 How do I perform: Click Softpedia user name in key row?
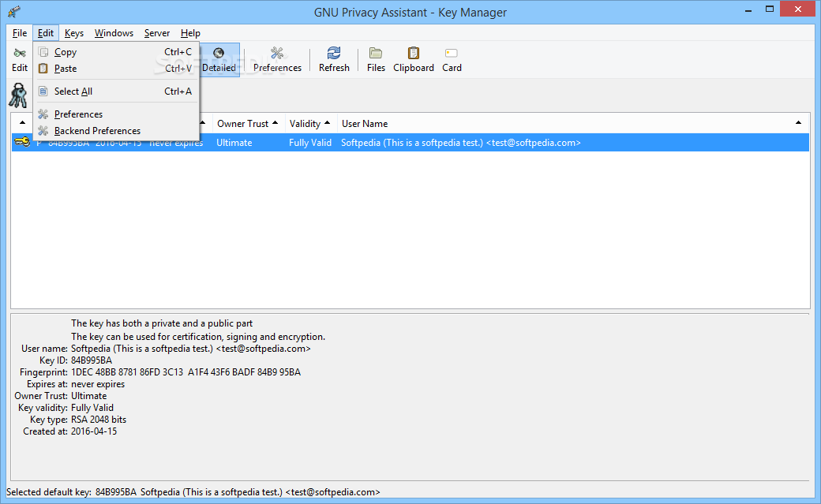(x=461, y=143)
